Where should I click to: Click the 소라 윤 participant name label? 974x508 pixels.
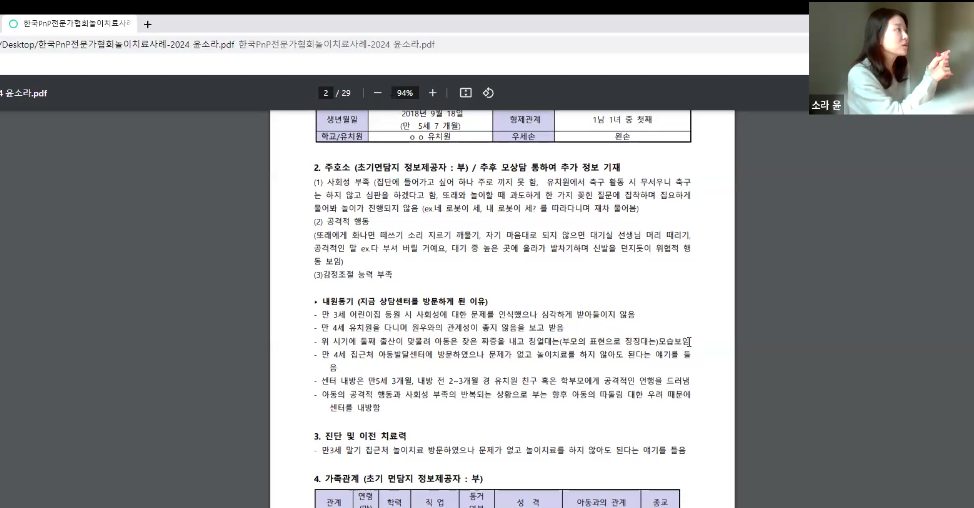click(x=826, y=106)
